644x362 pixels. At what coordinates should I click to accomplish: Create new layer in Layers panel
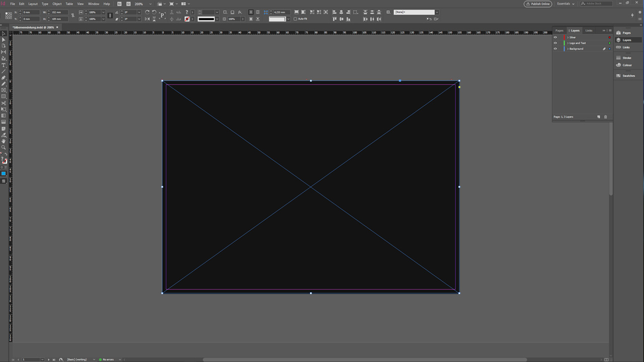tap(599, 117)
